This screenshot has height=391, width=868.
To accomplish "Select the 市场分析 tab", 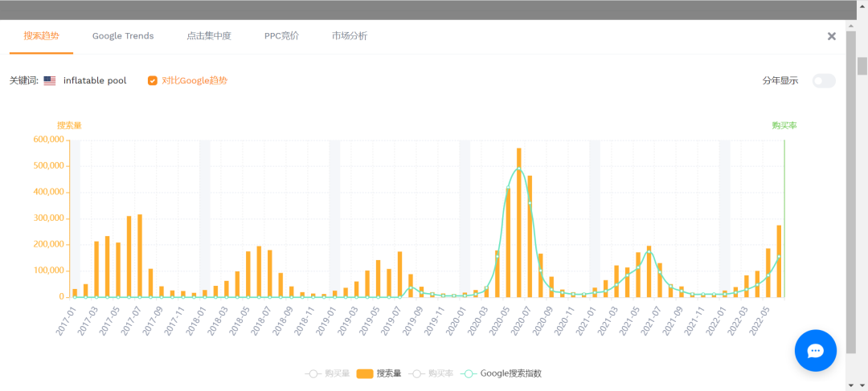I will (350, 36).
